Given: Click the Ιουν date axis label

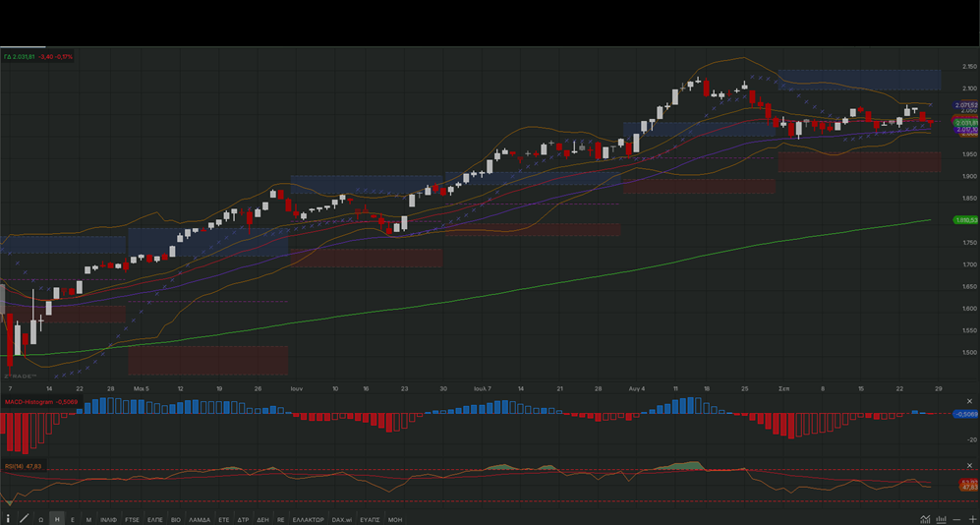Looking at the screenshot, I should (297, 388).
